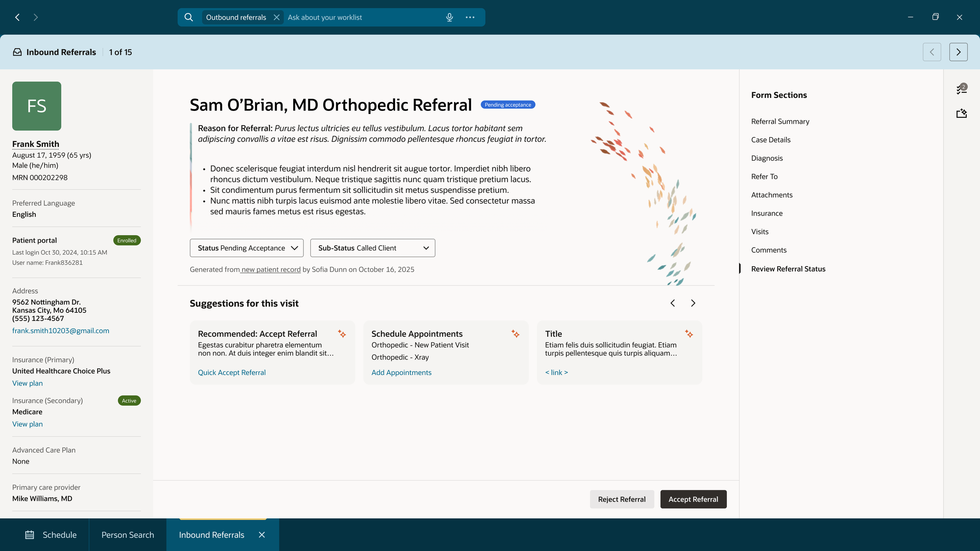Minimize the application window
The height and width of the screenshot is (551, 980).
[x=910, y=17]
